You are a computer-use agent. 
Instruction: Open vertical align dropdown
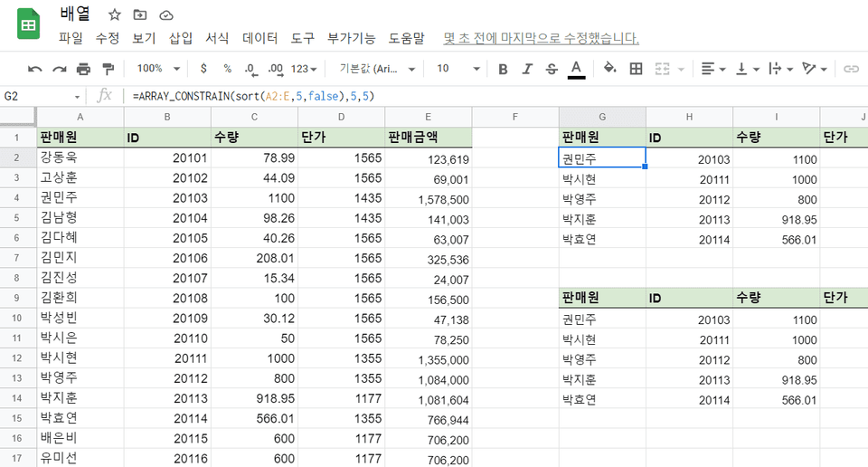click(x=747, y=69)
